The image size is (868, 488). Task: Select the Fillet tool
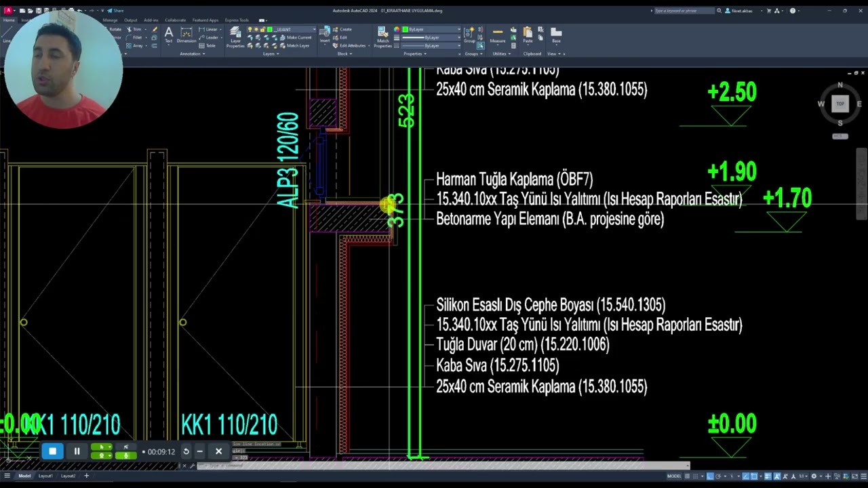click(134, 38)
